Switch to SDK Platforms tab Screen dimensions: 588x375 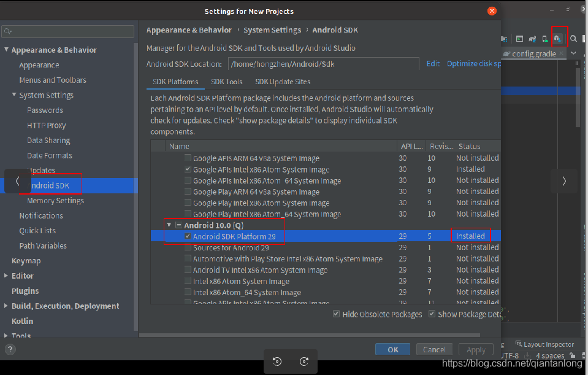(x=175, y=82)
